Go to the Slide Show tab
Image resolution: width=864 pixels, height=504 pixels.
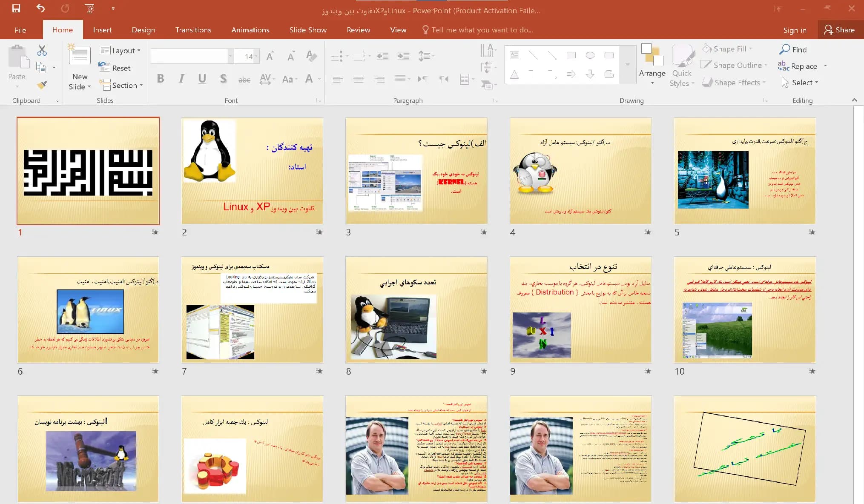(x=308, y=30)
